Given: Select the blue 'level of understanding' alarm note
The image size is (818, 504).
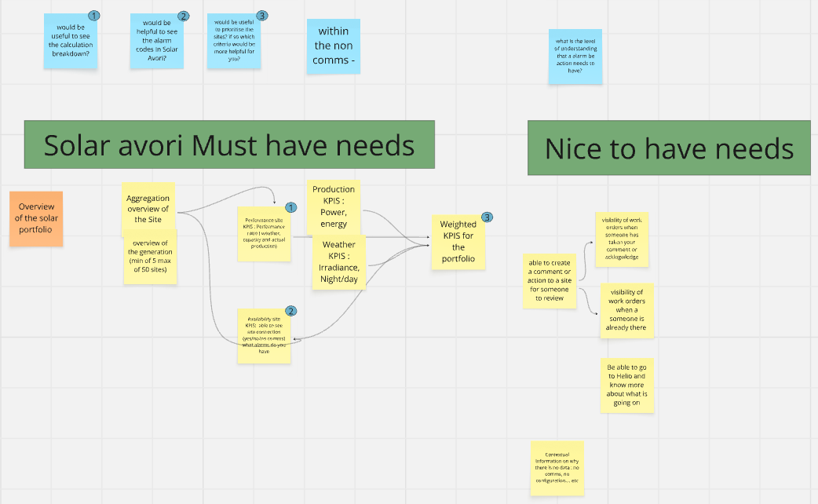Looking at the screenshot, I should click(575, 56).
